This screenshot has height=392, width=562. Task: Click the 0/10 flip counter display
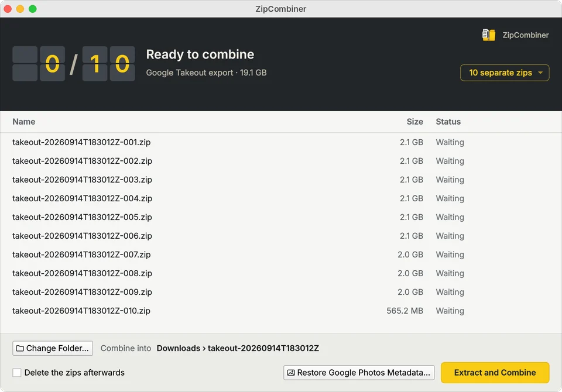74,64
